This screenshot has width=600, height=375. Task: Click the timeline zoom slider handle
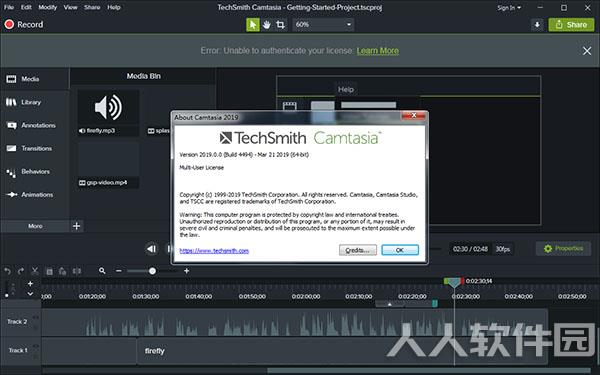click(x=152, y=271)
